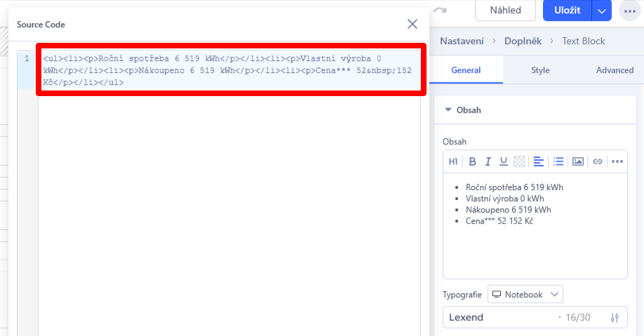
Task: Click the Vlastní výroba 0 kWh bullet
Action: [x=505, y=199]
